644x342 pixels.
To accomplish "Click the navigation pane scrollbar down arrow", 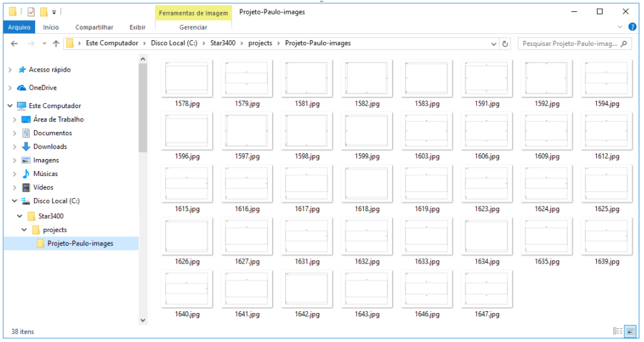I will pos(143,320).
